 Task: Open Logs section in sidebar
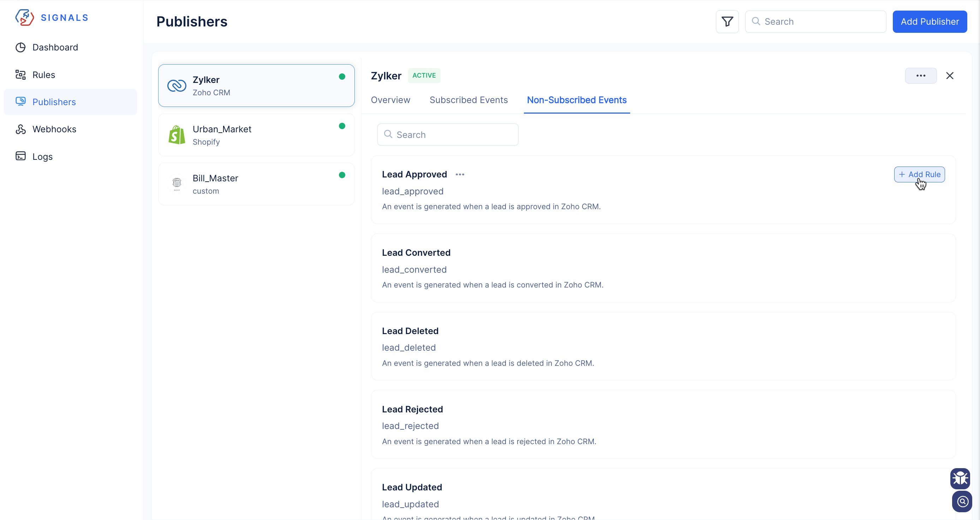pos(42,157)
